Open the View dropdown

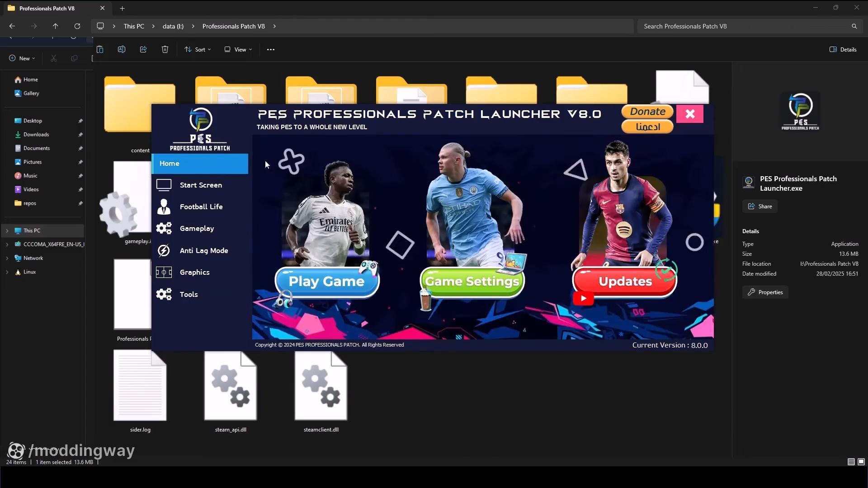pyautogui.click(x=238, y=50)
